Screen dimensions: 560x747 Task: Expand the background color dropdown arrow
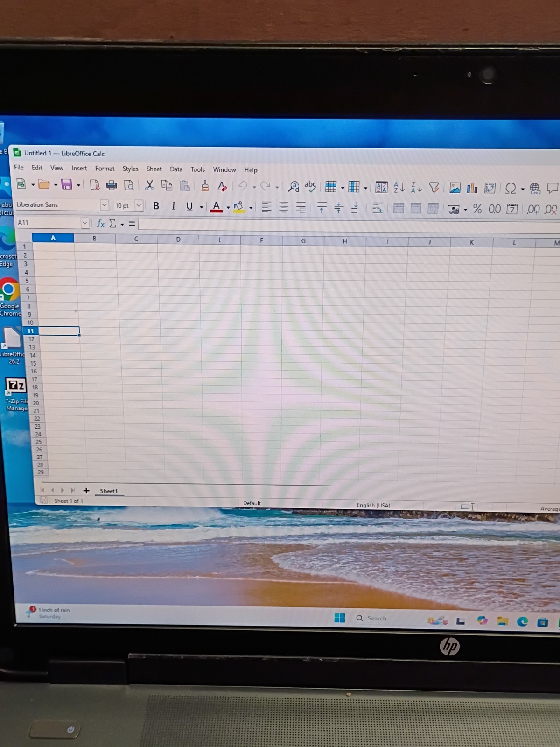pyautogui.click(x=251, y=208)
